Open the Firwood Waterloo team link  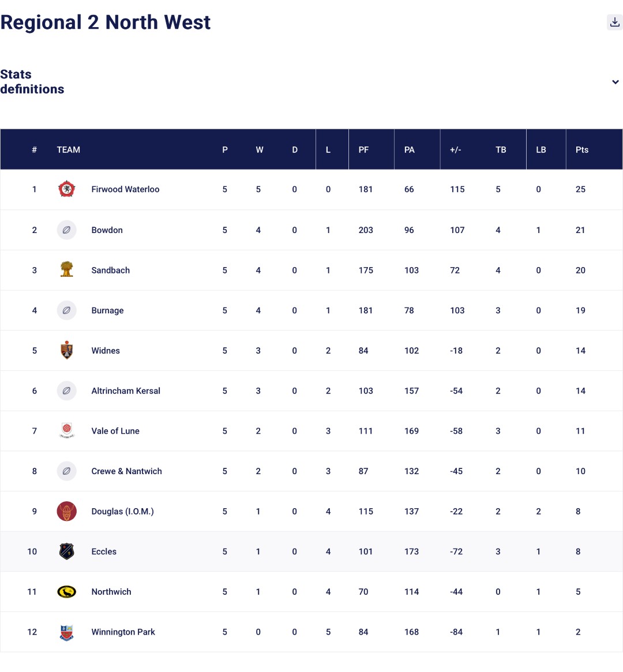point(125,189)
